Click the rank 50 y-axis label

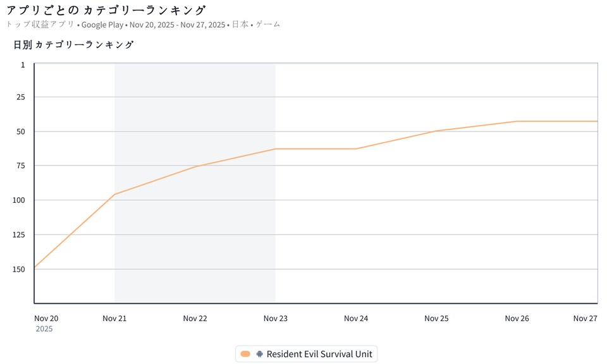pyautogui.click(x=20, y=131)
